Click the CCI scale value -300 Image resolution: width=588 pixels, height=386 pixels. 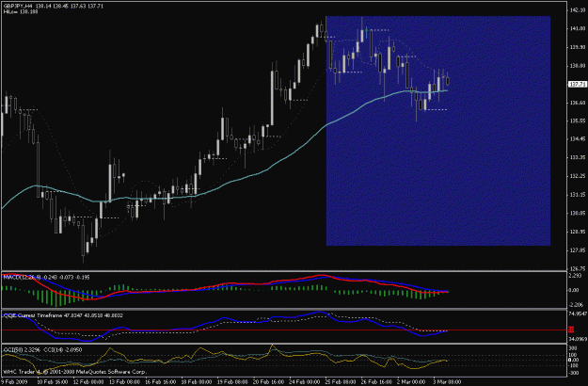point(573,373)
